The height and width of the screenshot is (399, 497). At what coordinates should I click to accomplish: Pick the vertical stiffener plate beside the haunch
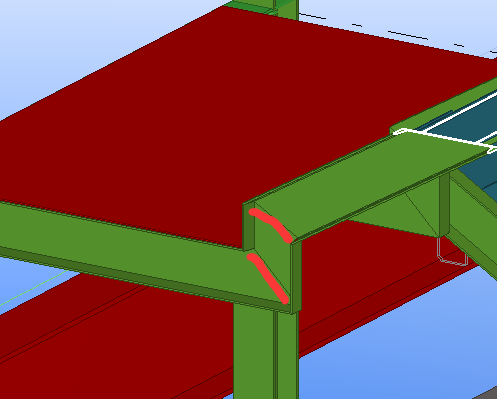pyautogui.click(x=444, y=204)
